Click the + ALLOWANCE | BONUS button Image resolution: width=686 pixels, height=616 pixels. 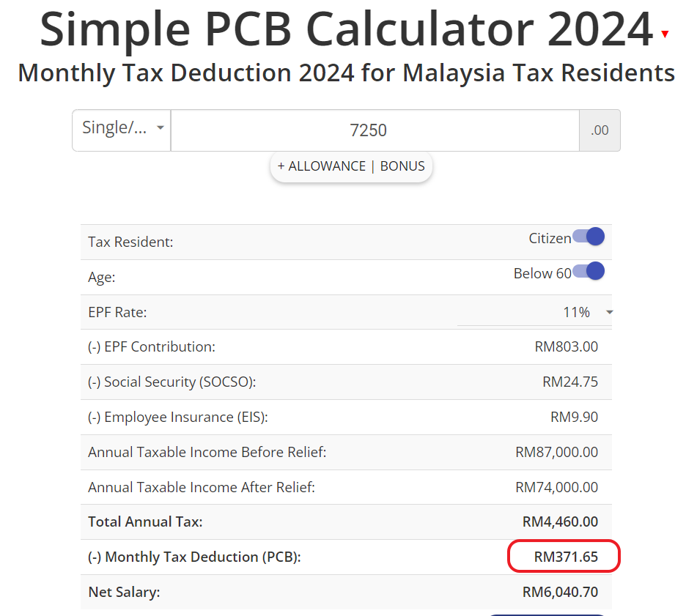pos(351,166)
